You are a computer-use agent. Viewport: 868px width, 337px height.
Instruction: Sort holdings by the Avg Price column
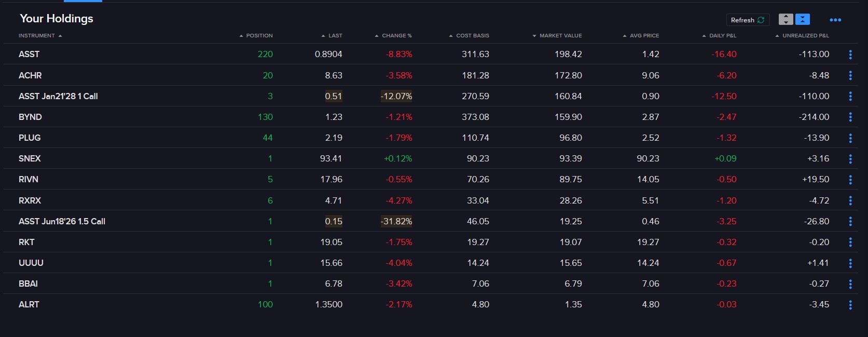(641, 36)
